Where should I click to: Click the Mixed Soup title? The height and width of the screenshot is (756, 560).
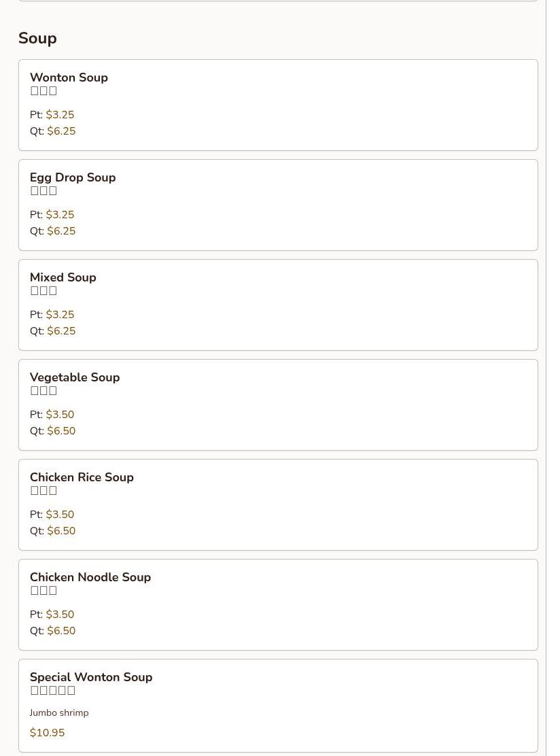coord(63,277)
